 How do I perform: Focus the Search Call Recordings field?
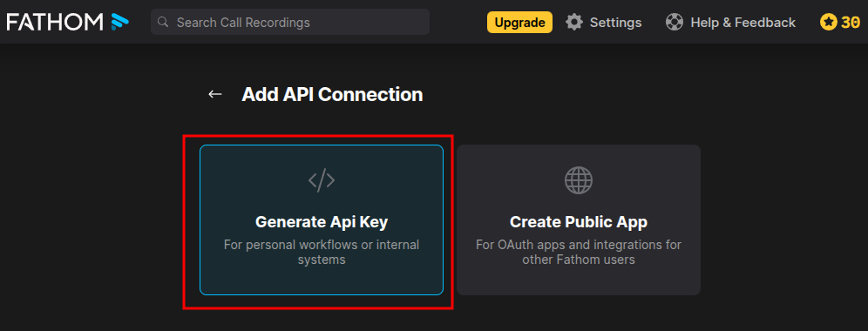tap(290, 22)
